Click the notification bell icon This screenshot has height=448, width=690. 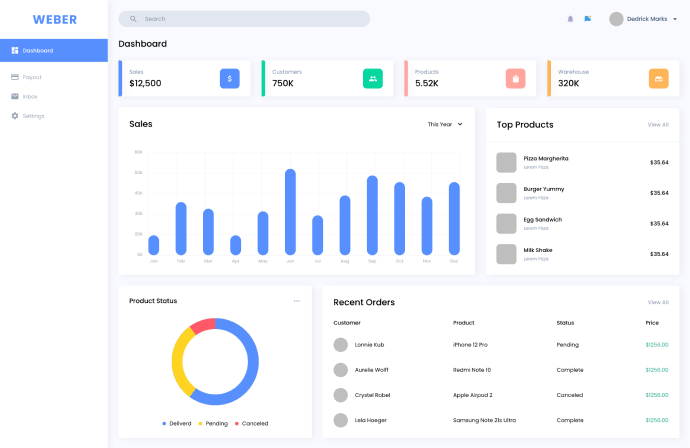(x=571, y=18)
